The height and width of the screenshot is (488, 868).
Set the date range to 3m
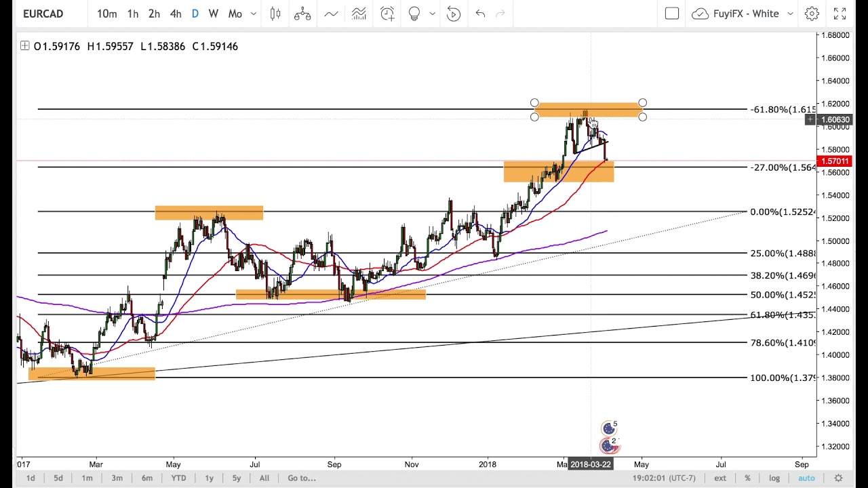(117, 478)
